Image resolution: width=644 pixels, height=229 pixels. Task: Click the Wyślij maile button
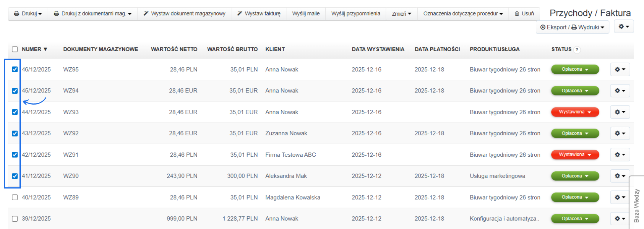[306, 14]
